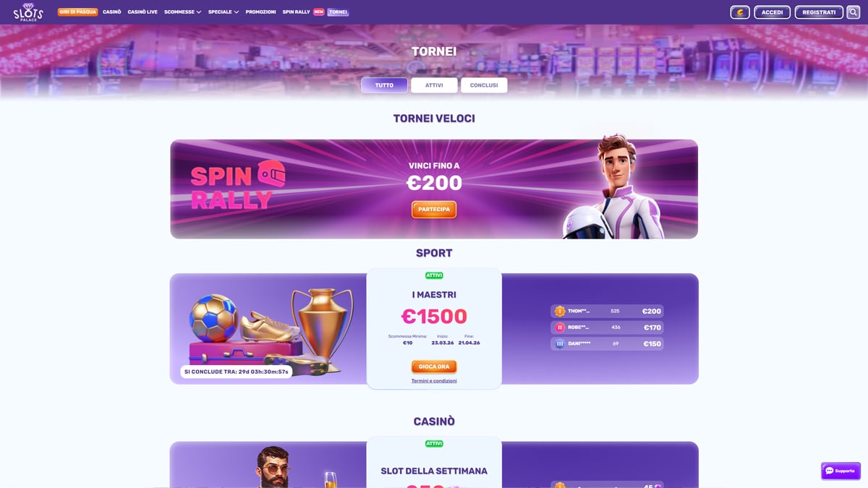This screenshot has height=488, width=868.
Task: Click first place medal for THOM player
Action: point(559,311)
